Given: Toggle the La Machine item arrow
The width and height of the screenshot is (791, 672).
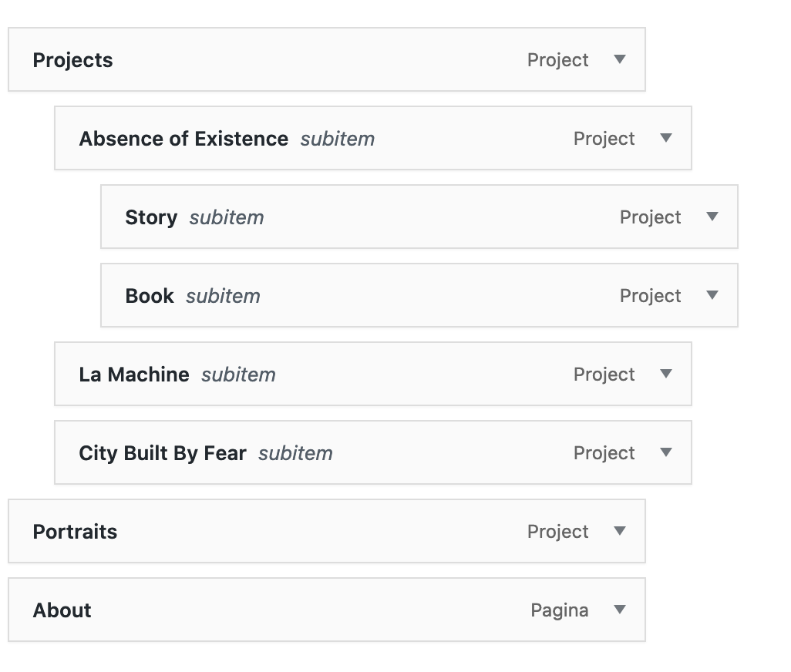Looking at the screenshot, I should point(666,375).
